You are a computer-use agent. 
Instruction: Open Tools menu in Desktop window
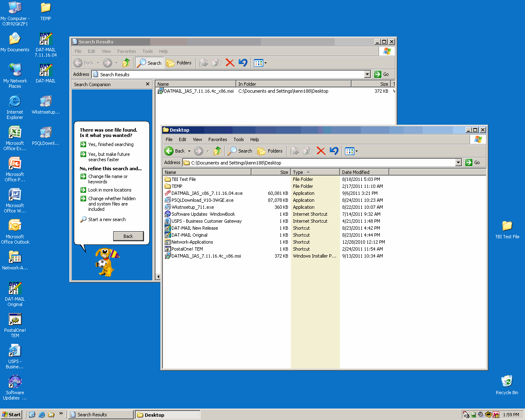[x=239, y=139]
